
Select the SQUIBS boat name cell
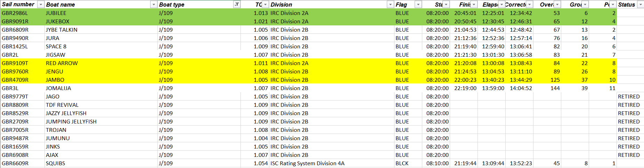101,163
